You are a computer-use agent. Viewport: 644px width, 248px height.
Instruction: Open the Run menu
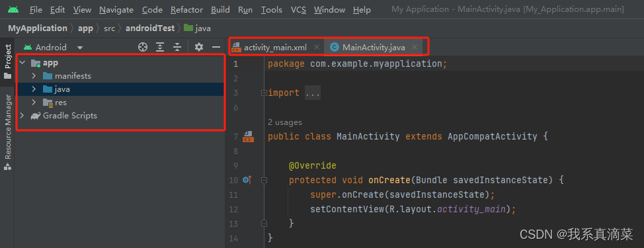coord(245,10)
